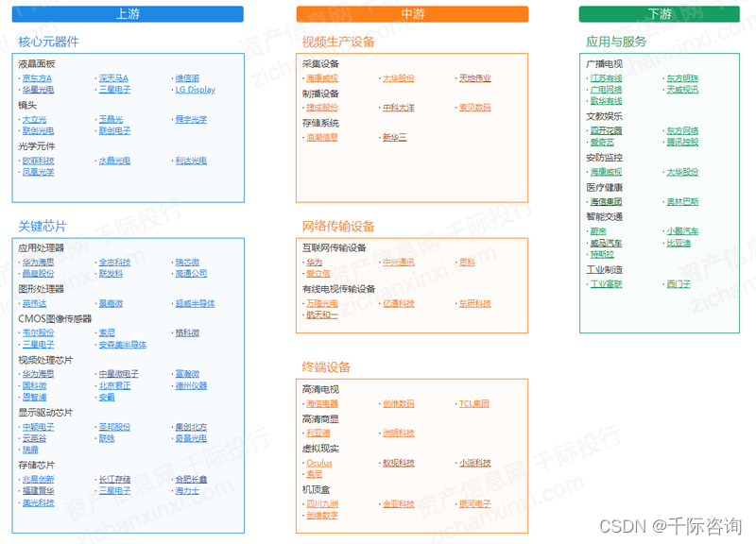Open the 深天马A link
Screen dimensions: 756x544
click(x=113, y=78)
